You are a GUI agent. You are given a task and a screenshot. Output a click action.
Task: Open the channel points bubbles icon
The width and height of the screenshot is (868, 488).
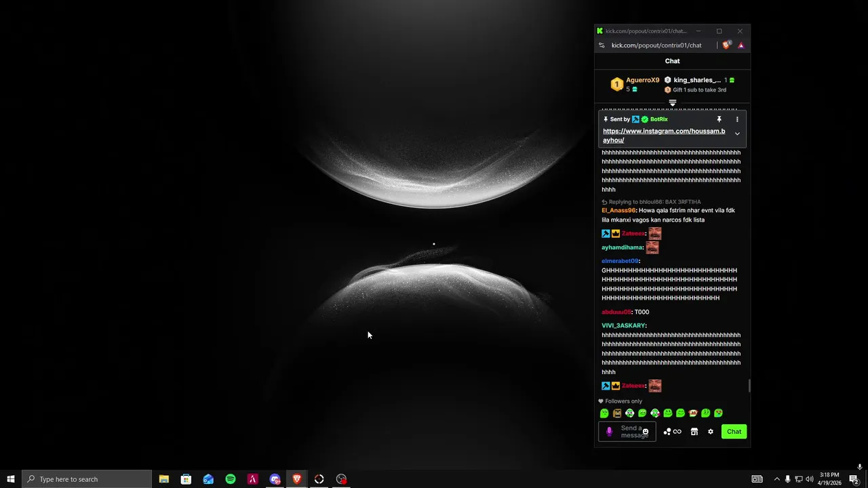667,432
